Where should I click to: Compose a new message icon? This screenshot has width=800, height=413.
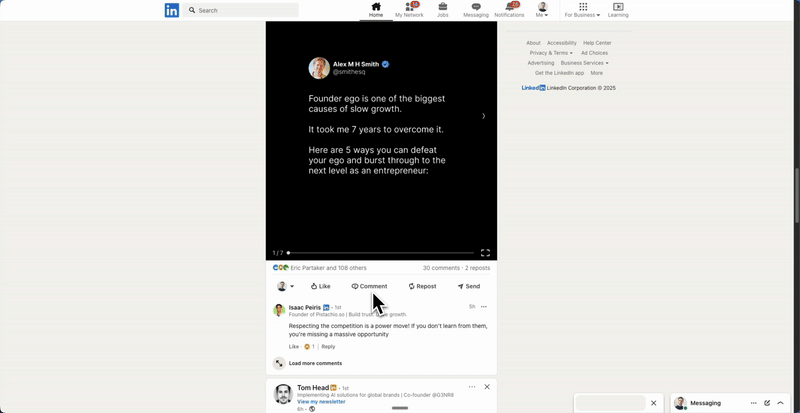[767, 403]
